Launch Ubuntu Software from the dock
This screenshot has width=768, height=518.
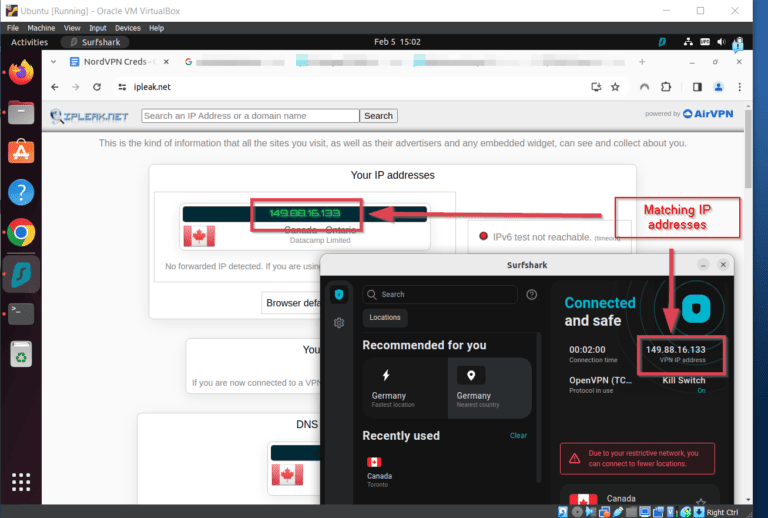tap(21, 152)
